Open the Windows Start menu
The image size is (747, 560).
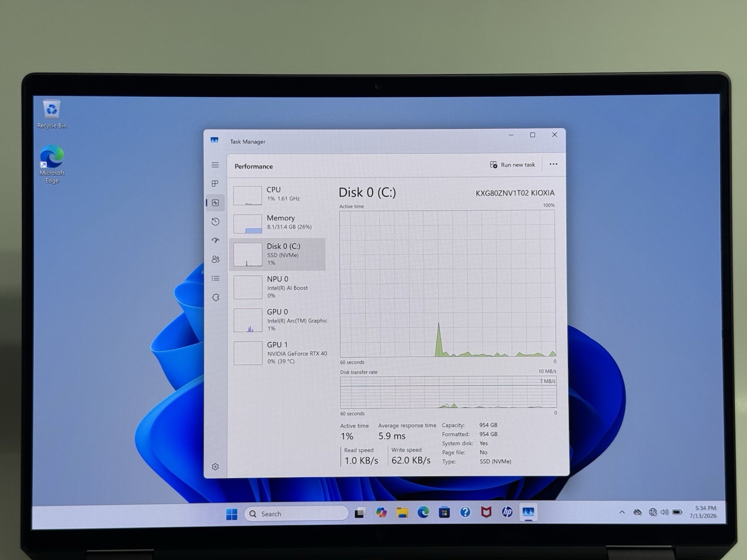(x=232, y=514)
